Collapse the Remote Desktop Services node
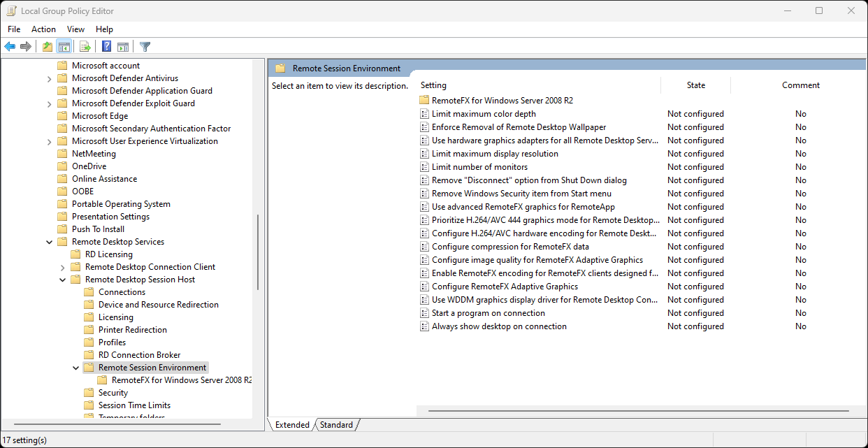Screen dimensions: 868x448 (48, 241)
